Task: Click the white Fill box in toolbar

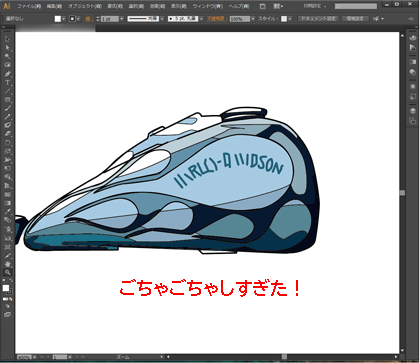Action: (6, 288)
